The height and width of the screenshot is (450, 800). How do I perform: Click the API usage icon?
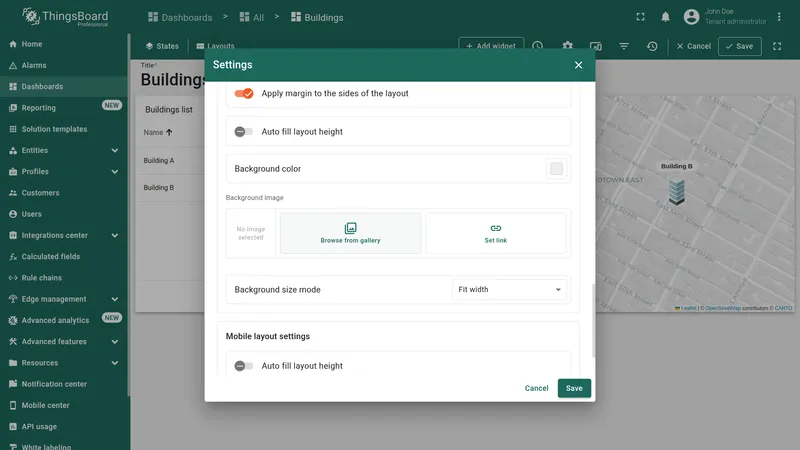pyautogui.click(x=13, y=427)
